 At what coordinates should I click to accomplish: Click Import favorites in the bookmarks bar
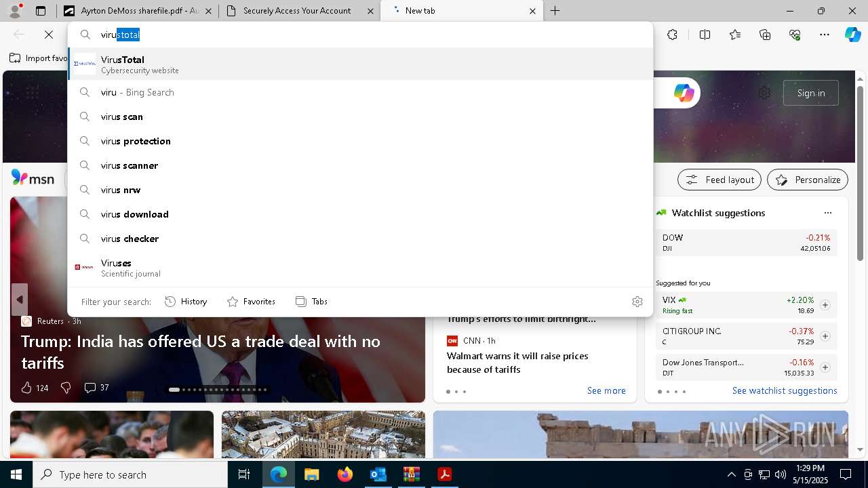pos(39,58)
